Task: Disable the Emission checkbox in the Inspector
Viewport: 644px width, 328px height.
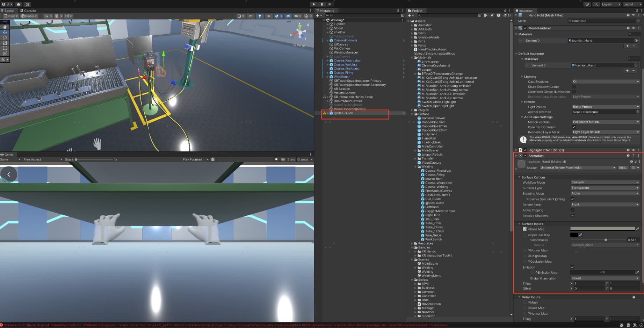Action: (572, 267)
